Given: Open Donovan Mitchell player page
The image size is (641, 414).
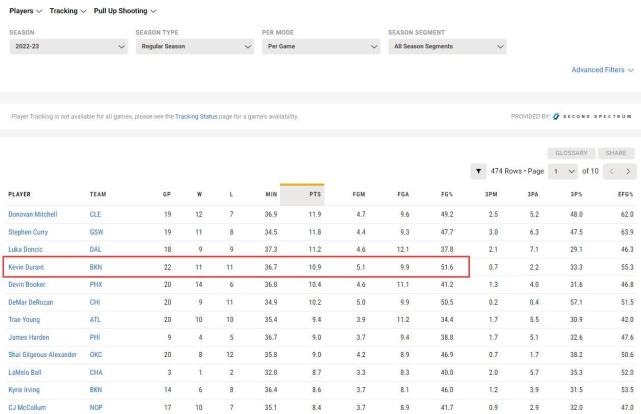Looking at the screenshot, I should 33,214.
